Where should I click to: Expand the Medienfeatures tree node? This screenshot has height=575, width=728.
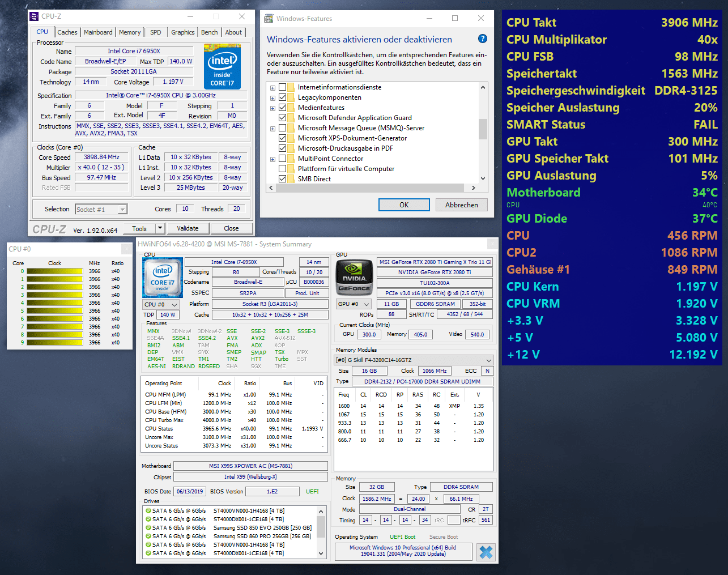pyautogui.click(x=273, y=108)
